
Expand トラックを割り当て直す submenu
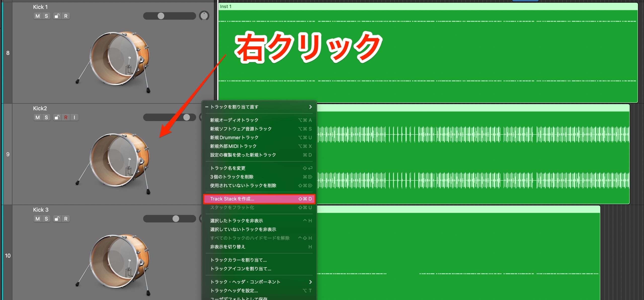(x=259, y=107)
